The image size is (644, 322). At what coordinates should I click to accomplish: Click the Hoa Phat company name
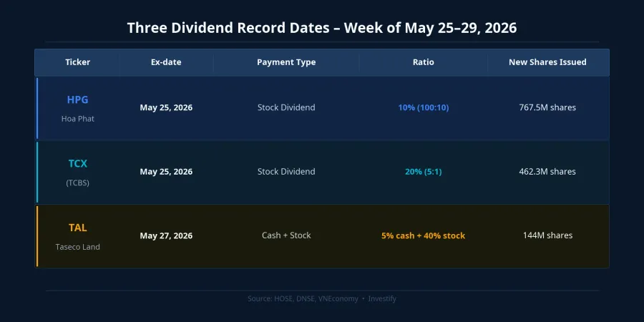(77, 119)
